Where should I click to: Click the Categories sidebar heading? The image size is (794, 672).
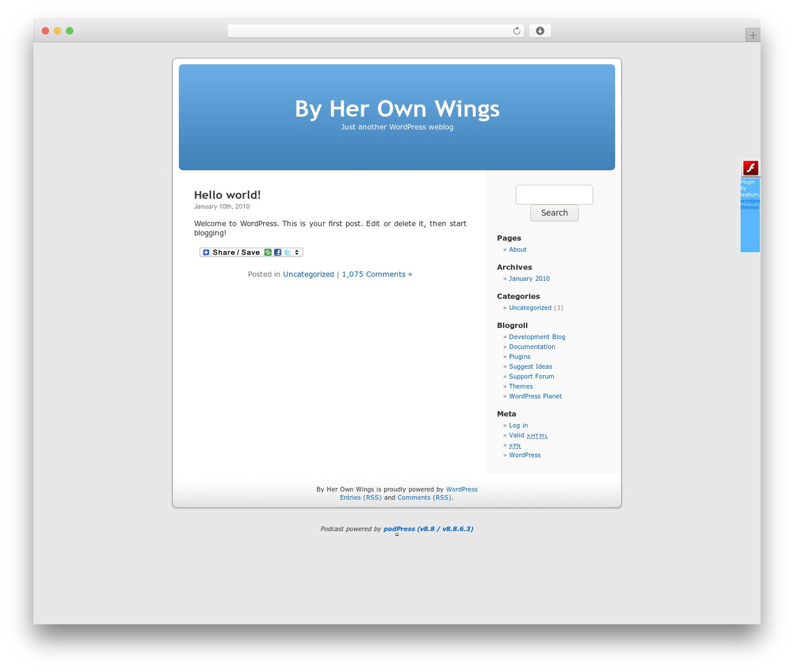tap(518, 297)
